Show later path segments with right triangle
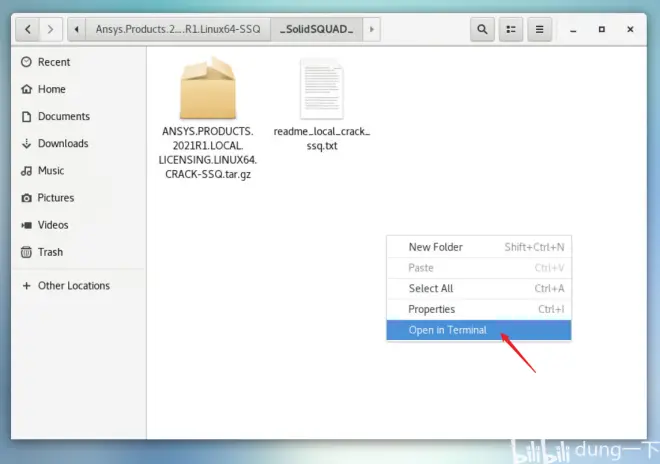Screen dimensions: 660x464 coord(371,29)
